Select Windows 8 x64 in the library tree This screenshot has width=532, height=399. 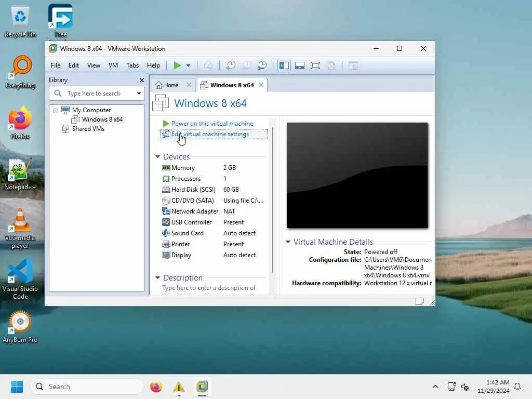[x=102, y=119]
